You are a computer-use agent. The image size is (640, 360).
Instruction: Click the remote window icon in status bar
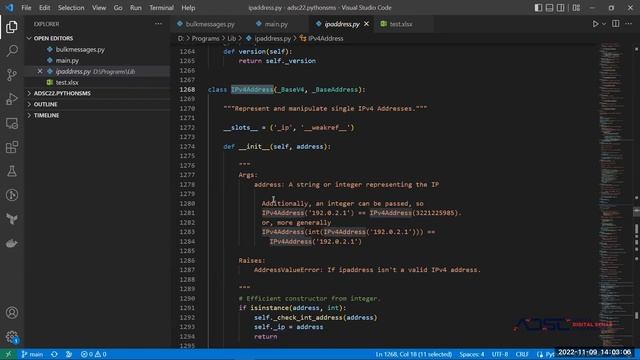pyautogui.click(x=8, y=354)
